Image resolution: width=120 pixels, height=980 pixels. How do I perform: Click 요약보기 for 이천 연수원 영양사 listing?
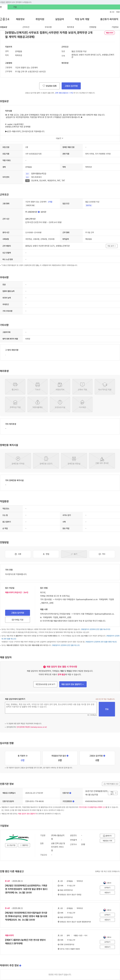point(107,942)
